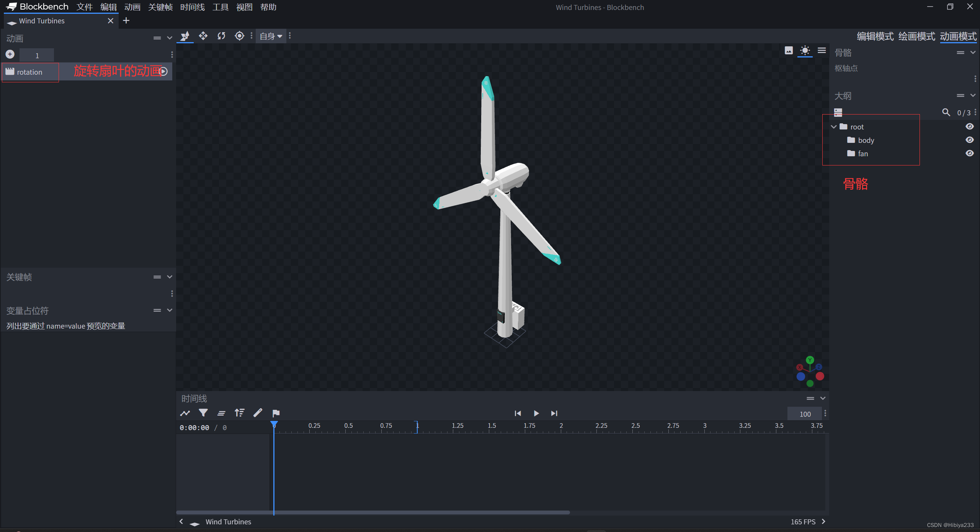
Task: Toggle visibility of the body group
Action: pos(969,140)
